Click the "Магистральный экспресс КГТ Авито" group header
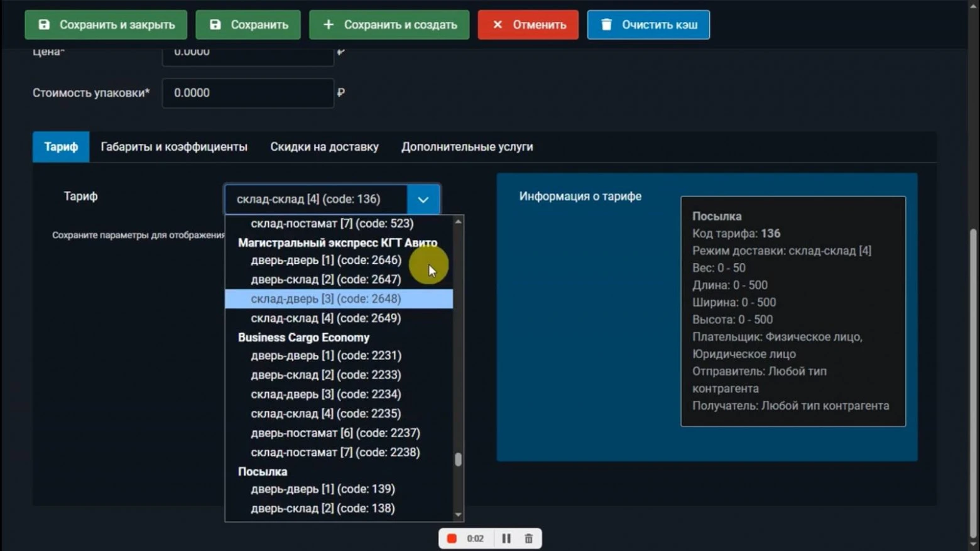 [337, 243]
